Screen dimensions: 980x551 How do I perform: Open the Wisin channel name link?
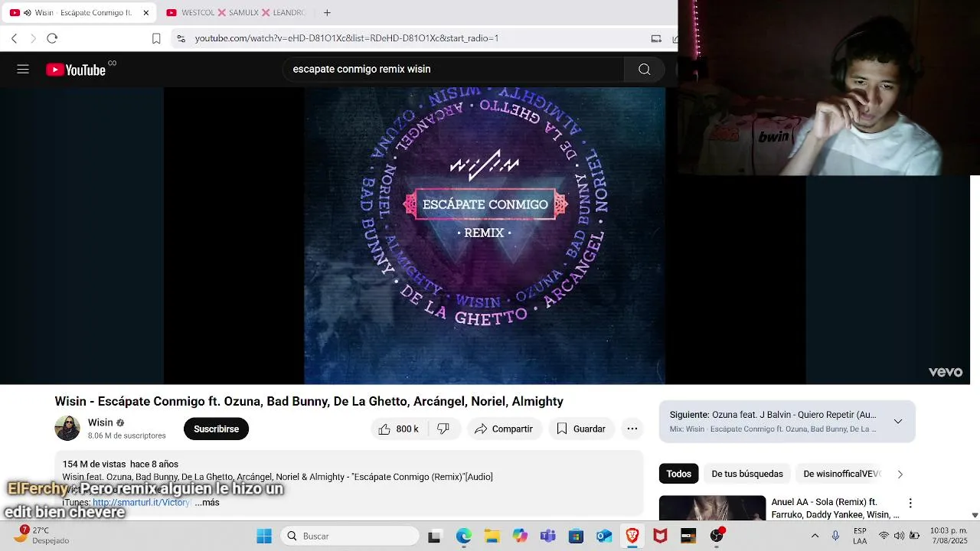[x=100, y=422]
